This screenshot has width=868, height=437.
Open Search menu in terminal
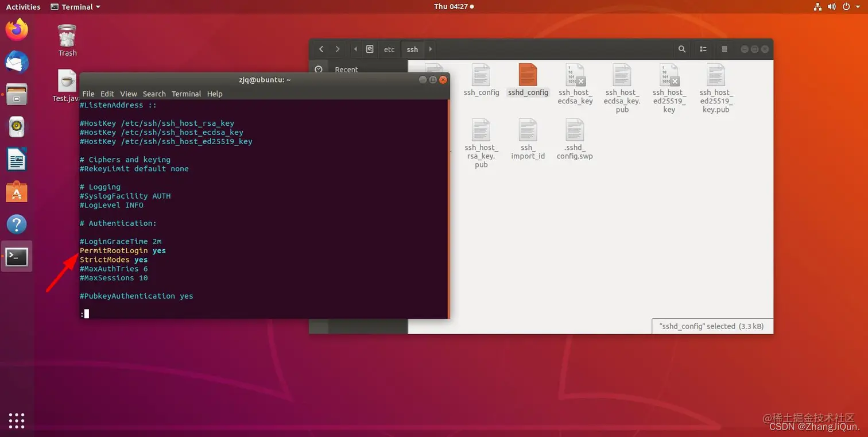click(x=154, y=94)
